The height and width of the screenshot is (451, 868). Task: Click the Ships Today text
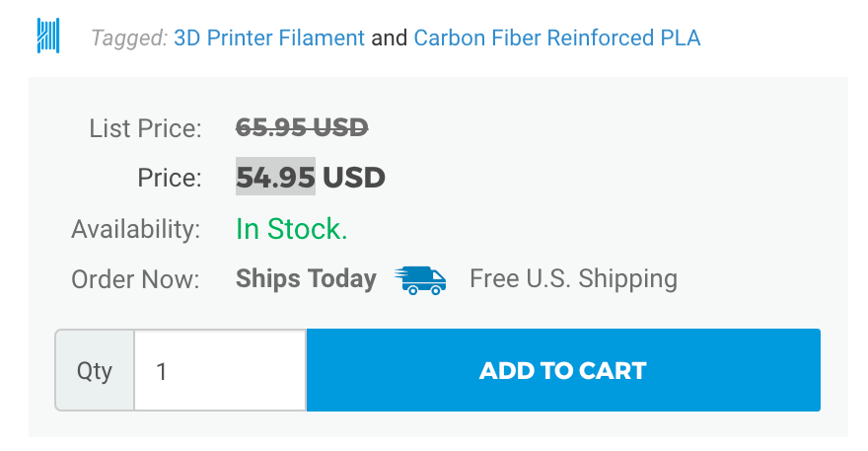point(306,279)
